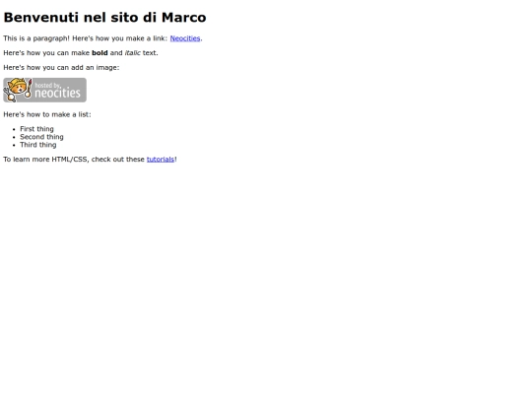Click the hosted by neocities badge image
The image size is (532, 399).
(x=44, y=90)
